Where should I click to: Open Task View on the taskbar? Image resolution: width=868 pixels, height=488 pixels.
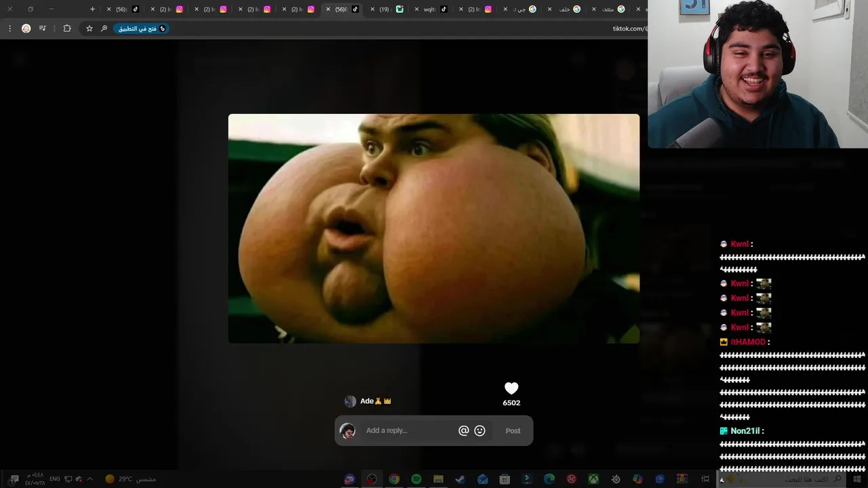705,479
